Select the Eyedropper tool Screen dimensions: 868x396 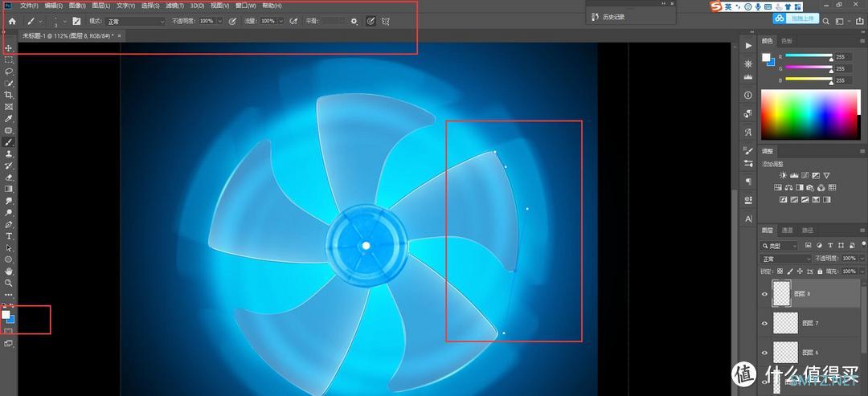point(9,118)
